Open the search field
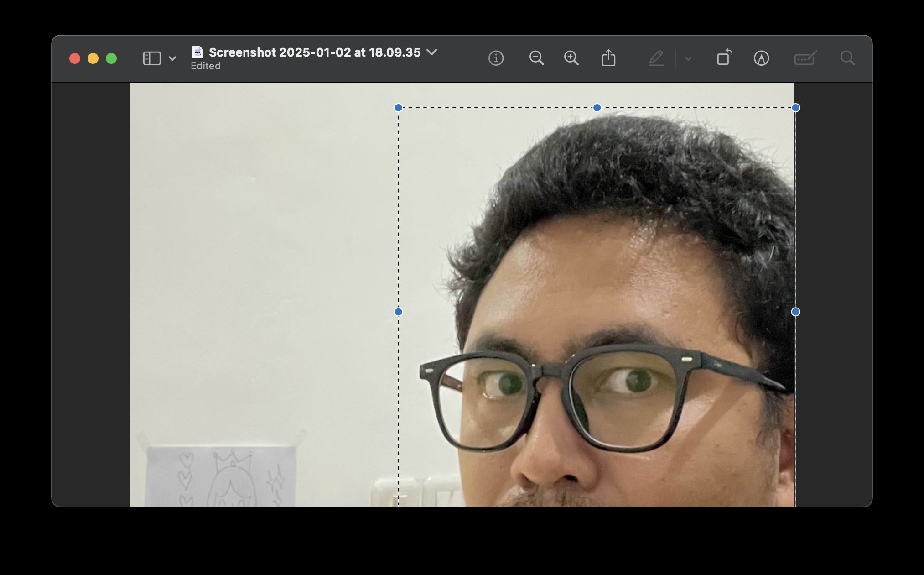 847,58
